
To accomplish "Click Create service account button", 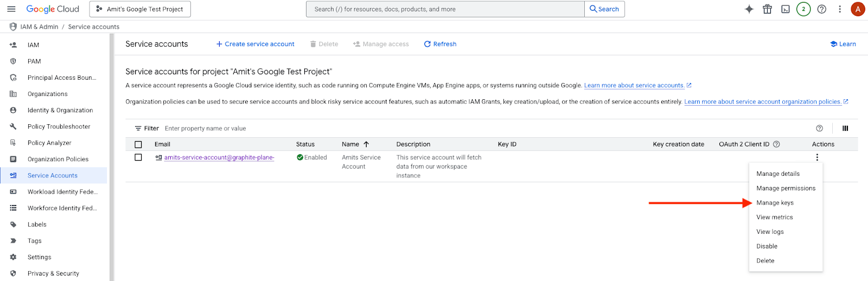I will 256,44.
